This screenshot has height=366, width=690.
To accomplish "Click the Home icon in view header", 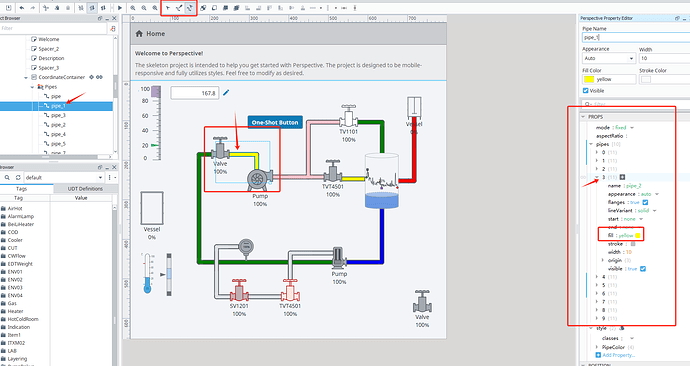I will pyautogui.click(x=139, y=33).
